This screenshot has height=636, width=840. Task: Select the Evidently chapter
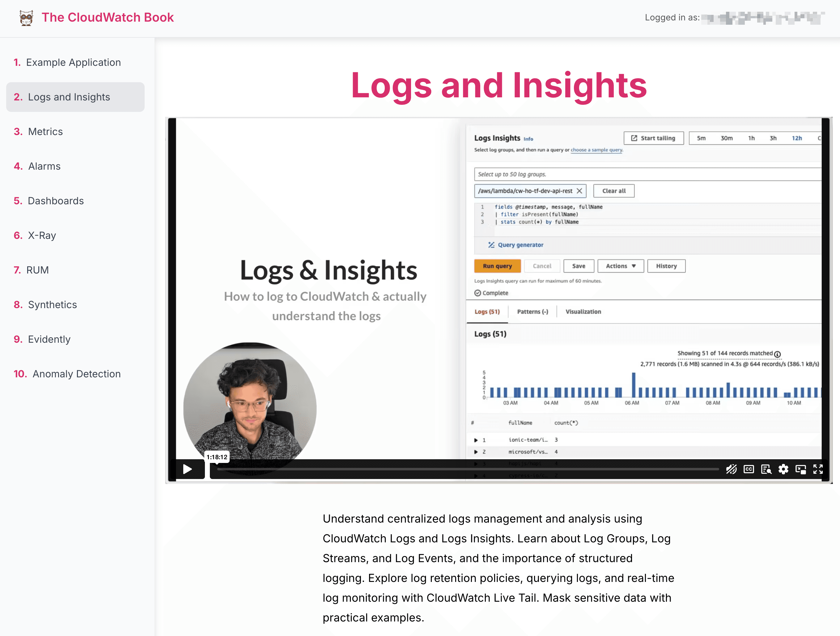pos(75,339)
